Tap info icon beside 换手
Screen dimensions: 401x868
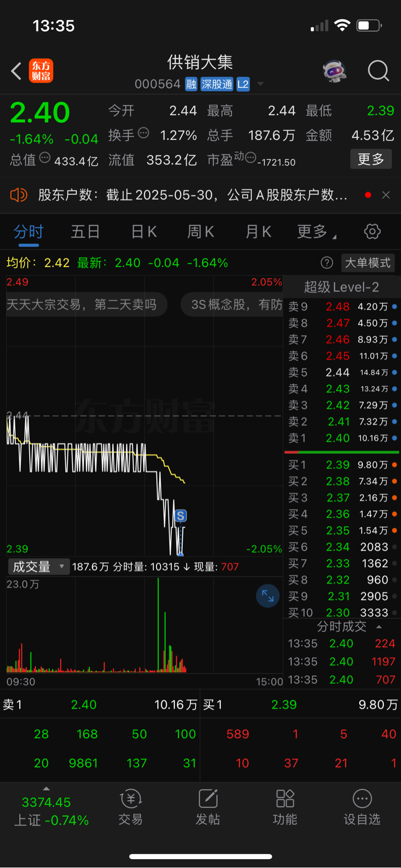click(144, 133)
